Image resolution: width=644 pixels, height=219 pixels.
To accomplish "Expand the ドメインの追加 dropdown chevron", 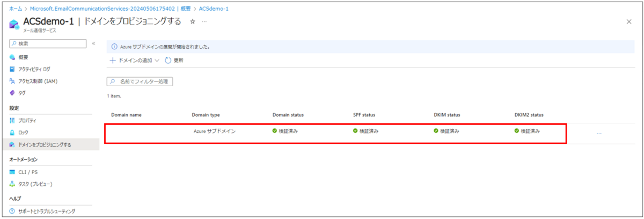I will coord(157,61).
